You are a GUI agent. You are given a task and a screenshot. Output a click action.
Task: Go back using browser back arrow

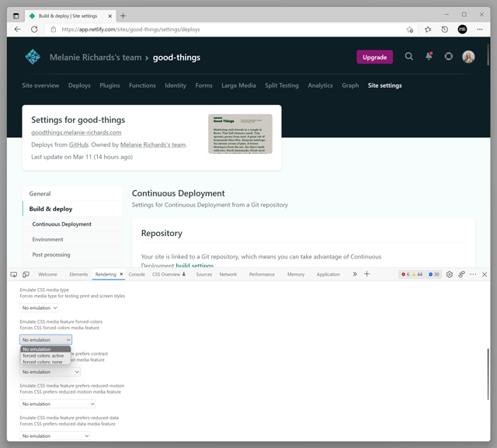coord(17,30)
